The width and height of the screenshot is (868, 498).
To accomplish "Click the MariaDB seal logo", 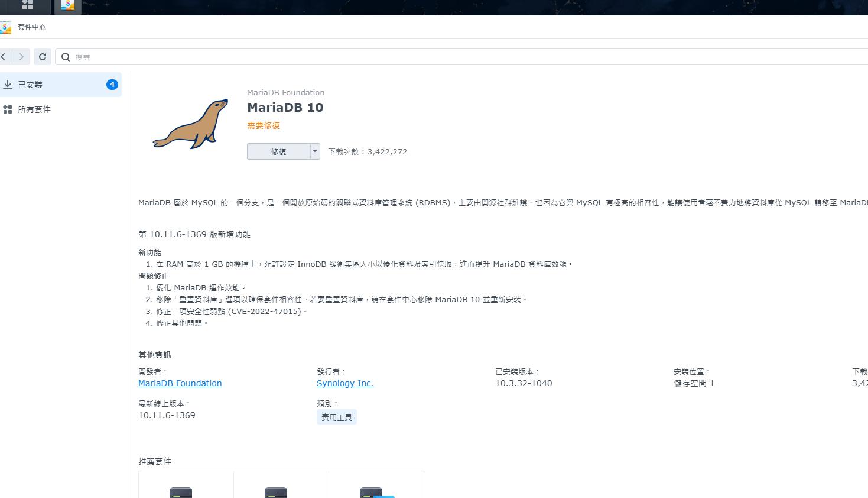I will [190, 124].
